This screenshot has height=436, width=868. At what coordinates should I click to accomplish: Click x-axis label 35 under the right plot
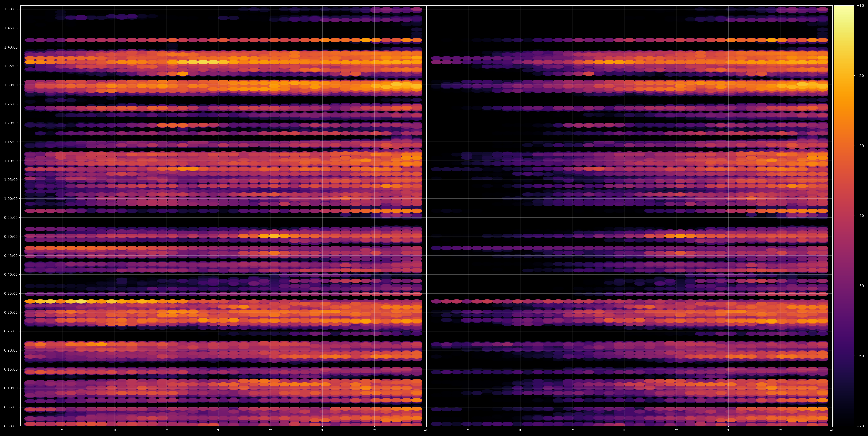click(x=780, y=430)
